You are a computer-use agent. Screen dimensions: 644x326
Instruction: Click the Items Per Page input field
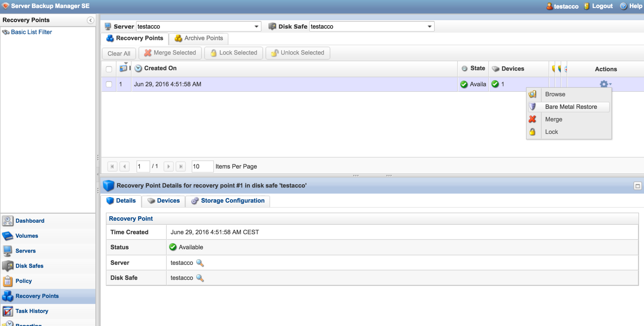pyautogui.click(x=202, y=166)
